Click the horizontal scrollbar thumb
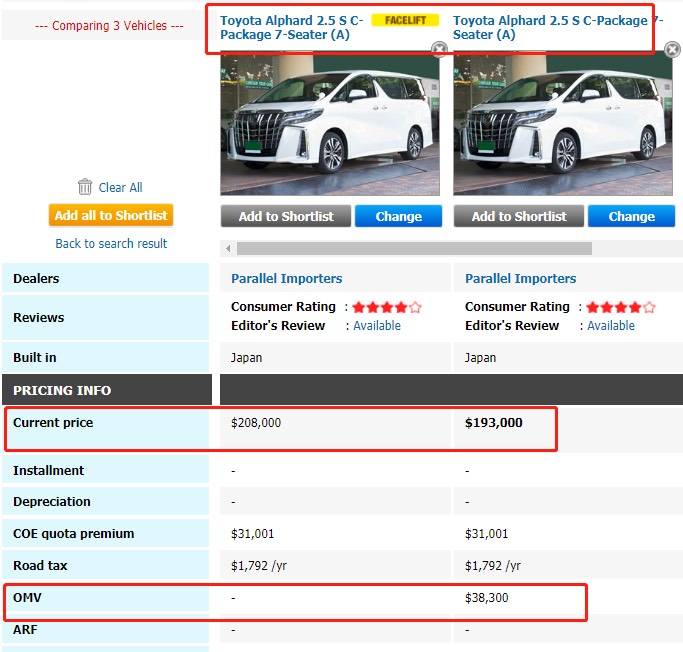This screenshot has height=652, width=683. [x=413, y=248]
